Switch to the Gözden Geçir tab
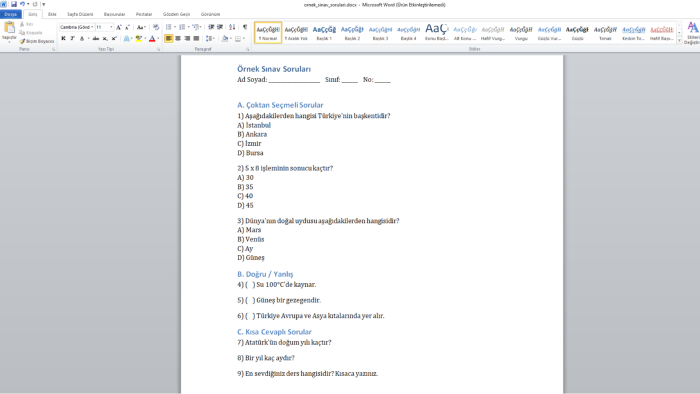Screen dimensions: 700x394 coord(176,14)
